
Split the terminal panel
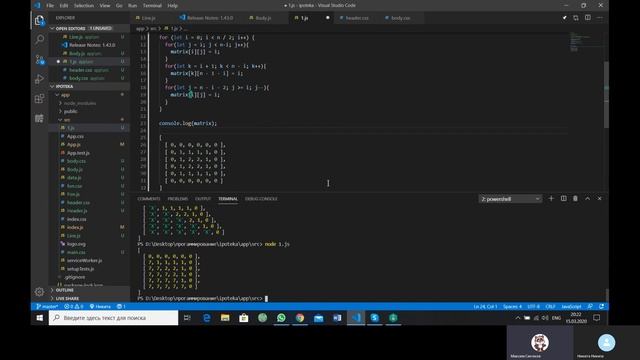[x=563, y=198]
